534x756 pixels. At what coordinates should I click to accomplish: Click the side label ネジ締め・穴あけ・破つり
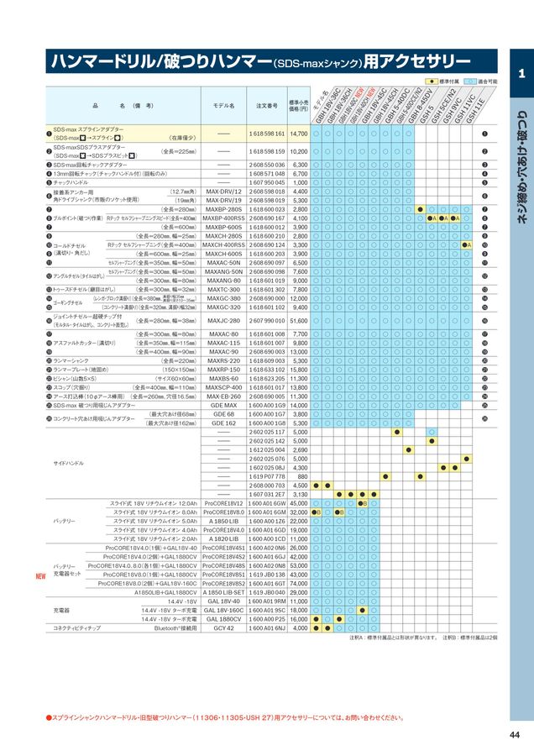tap(521, 166)
